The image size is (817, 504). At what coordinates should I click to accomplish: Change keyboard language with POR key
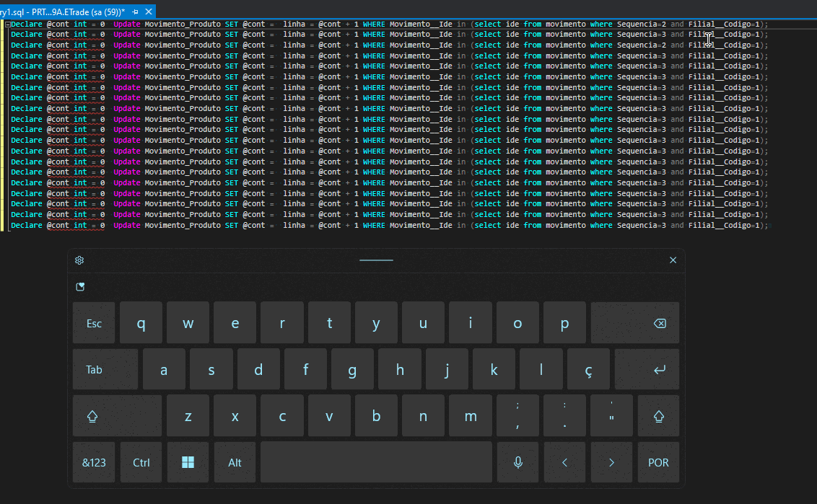pyautogui.click(x=659, y=462)
